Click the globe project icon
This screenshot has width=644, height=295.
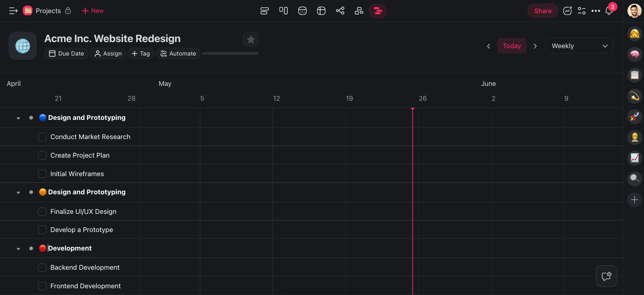pyautogui.click(x=23, y=46)
